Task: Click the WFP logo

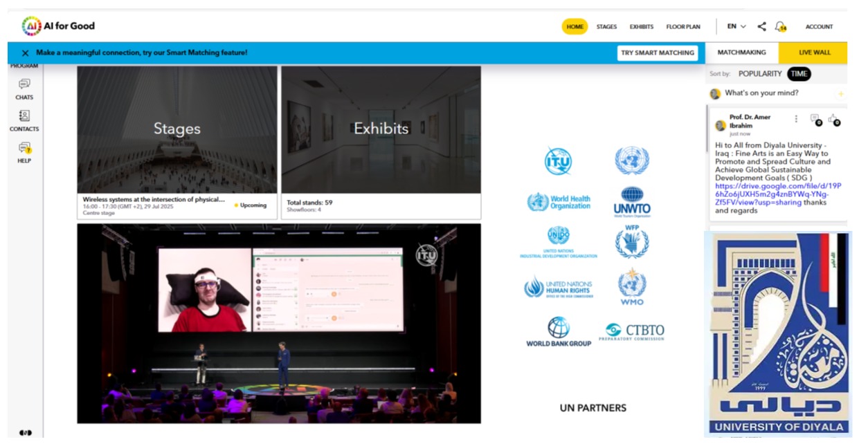Action: click(632, 241)
